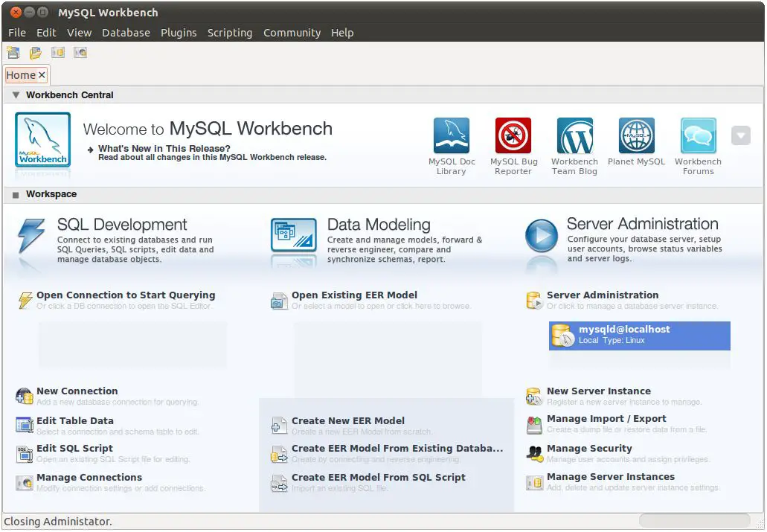Click the open folder toolbar icon
Viewport: 767px width, 532px height.
[x=36, y=53]
